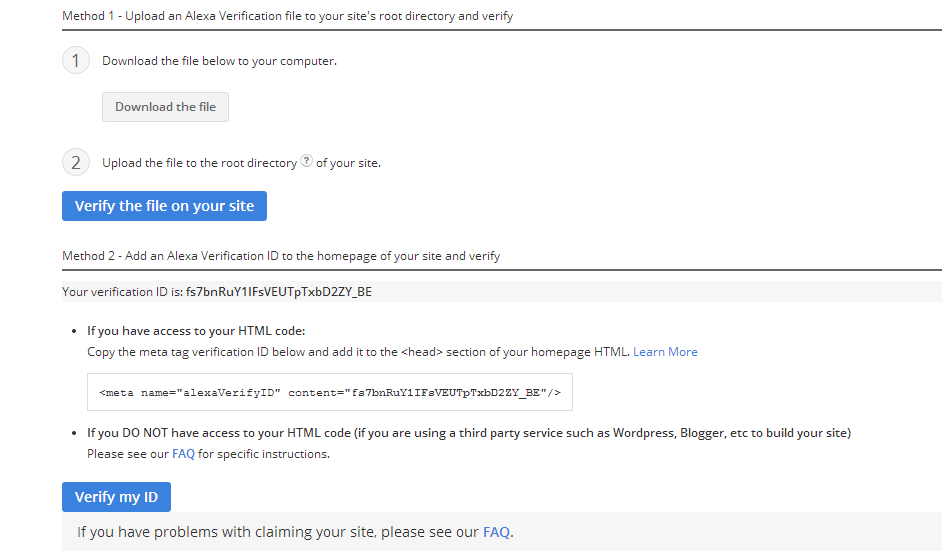Viewport: 942px width, 557px height.
Task: Click the Download the file button
Action: [x=165, y=107]
